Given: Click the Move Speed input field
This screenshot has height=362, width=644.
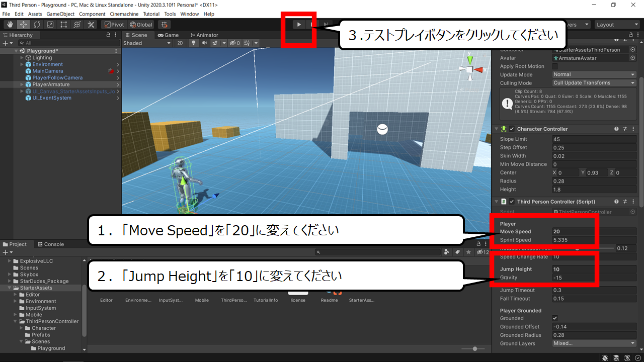Looking at the screenshot, I should (594, 232).
